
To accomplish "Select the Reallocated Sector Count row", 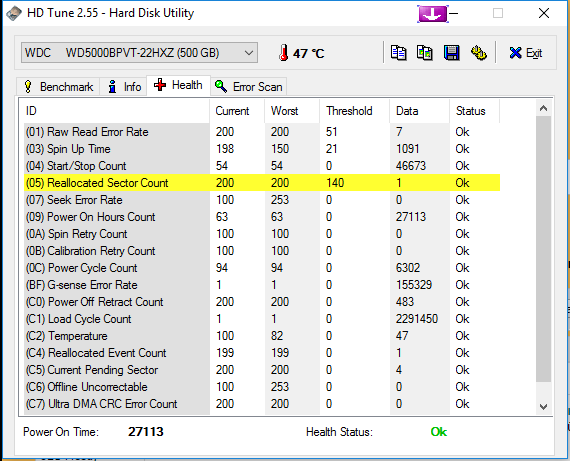I will click(x=262, y=183).
